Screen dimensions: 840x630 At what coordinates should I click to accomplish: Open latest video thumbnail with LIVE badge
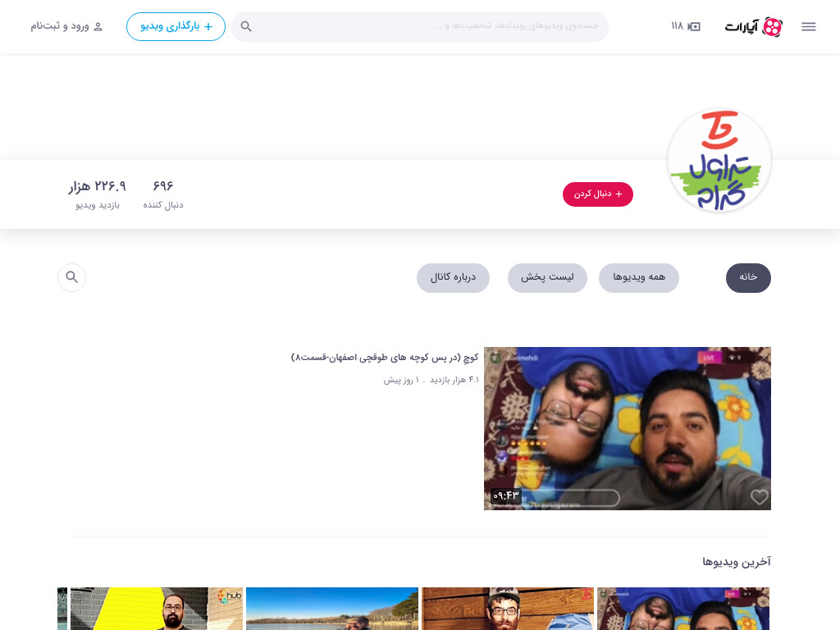point(683,609)
